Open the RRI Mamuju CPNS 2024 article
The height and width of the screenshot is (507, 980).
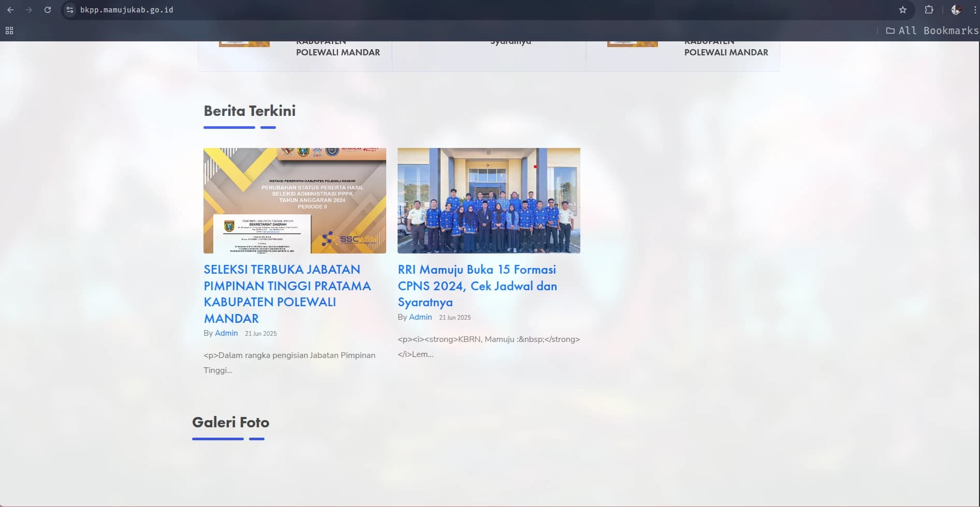coord(477,286)
